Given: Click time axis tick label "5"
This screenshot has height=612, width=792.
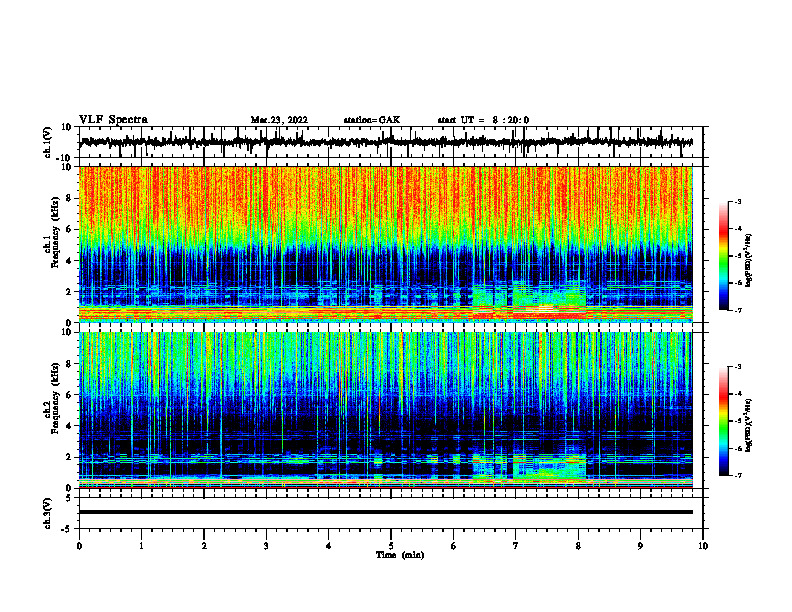Looking at the screenshot, I should click(x=391, y=546).
